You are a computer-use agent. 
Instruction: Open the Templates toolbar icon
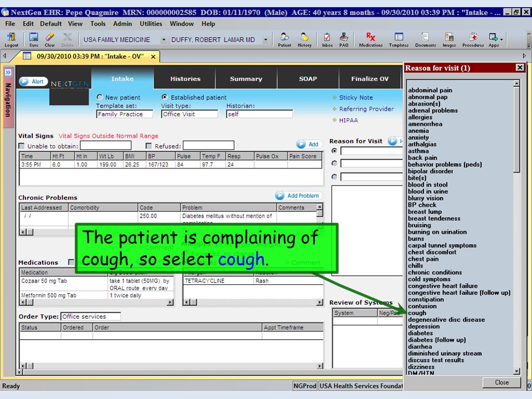398,39
